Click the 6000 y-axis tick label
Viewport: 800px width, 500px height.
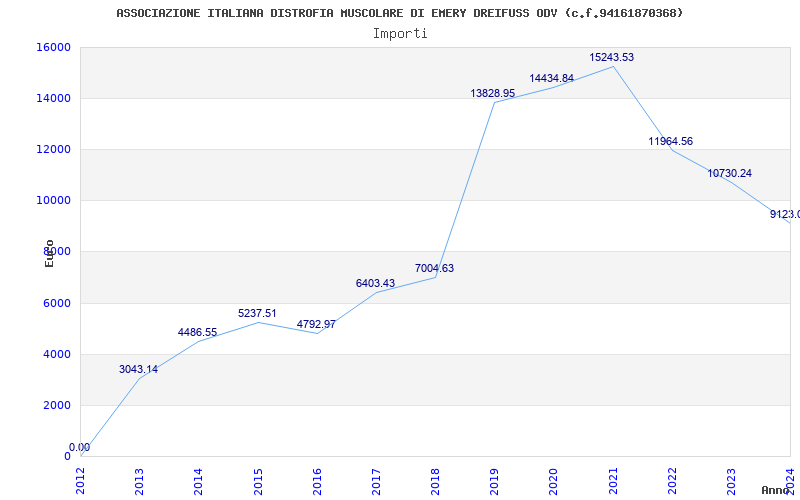(57, 303)
